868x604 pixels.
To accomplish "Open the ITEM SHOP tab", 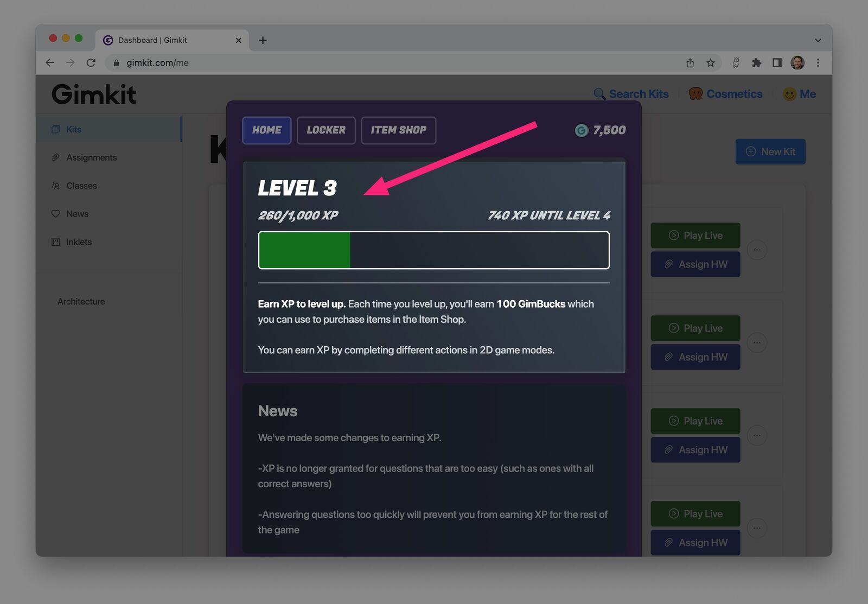I will click(x=399, y=130).
